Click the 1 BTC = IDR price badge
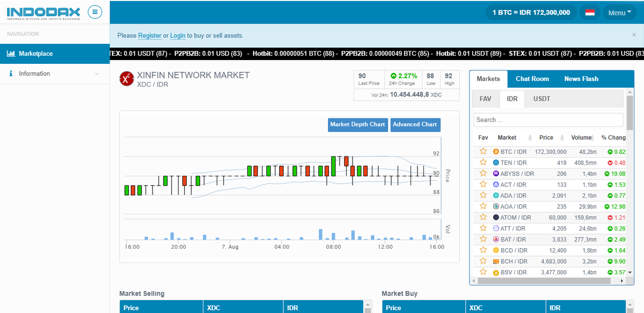Screen dimensions: 644x313 tap(531, 12)
